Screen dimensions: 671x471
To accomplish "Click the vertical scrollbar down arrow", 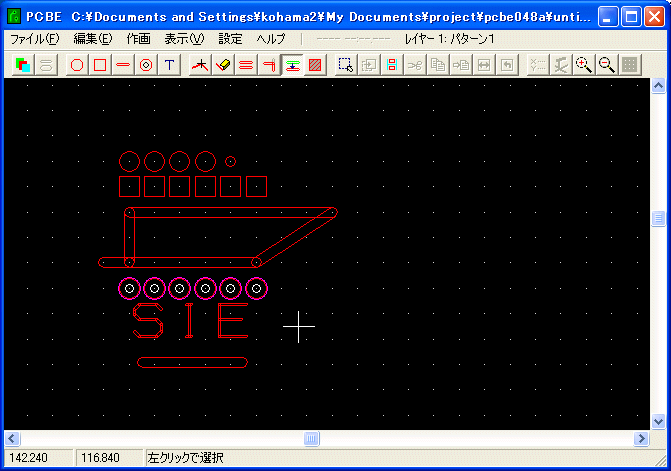I will click(658, 421).
